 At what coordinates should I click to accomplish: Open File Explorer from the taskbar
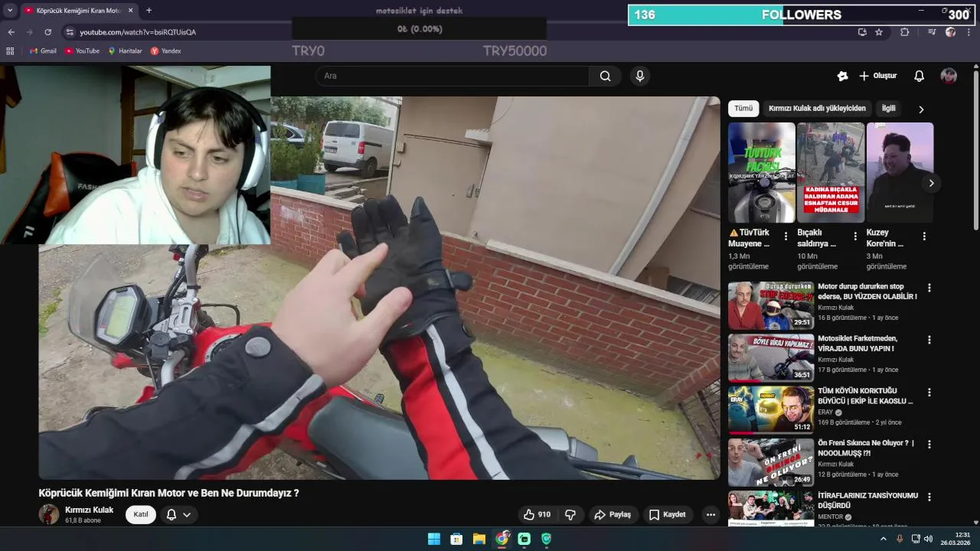point(479,539)
